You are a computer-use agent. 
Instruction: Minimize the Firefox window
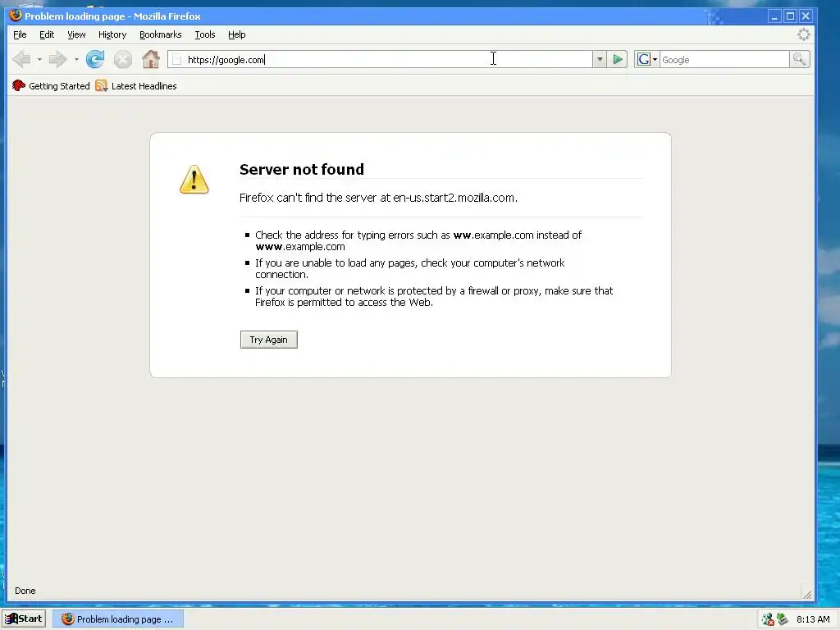coord(774,16)
